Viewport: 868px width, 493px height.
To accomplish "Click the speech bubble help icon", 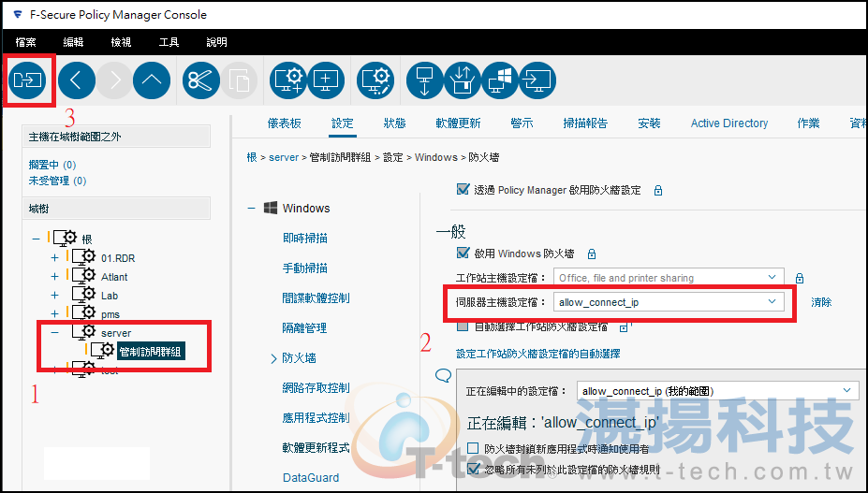I will [444, 376].
